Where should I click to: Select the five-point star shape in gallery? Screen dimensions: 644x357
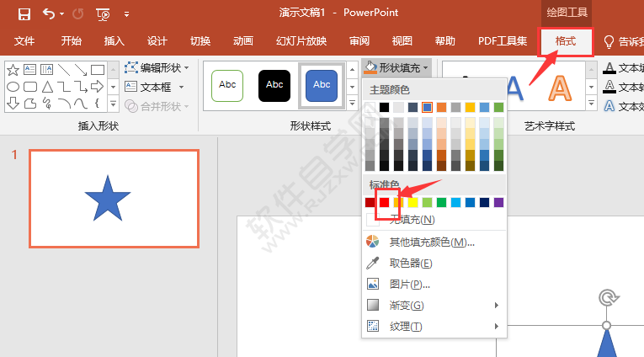click(13, 70)
